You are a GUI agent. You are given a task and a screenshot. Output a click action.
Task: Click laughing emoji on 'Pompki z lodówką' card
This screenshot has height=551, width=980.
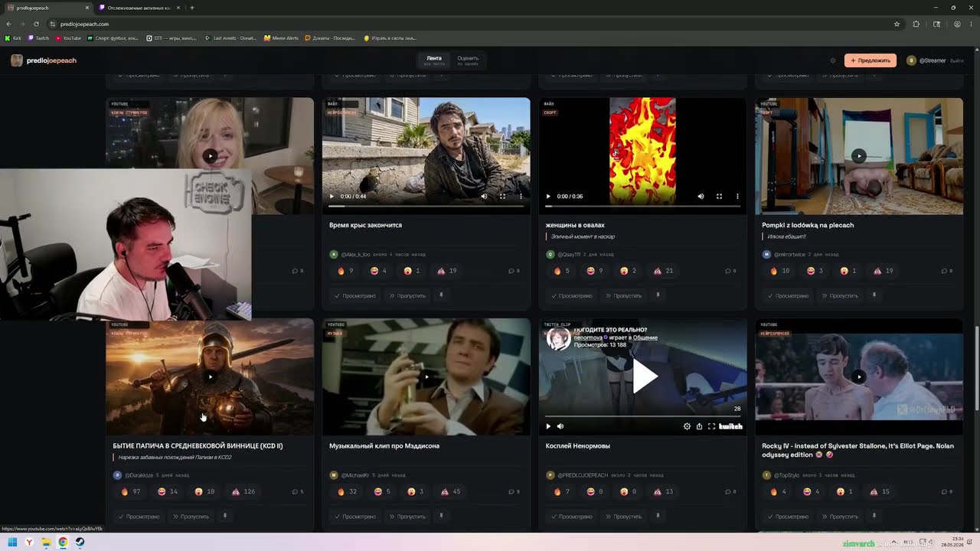(x=815, y=271)
